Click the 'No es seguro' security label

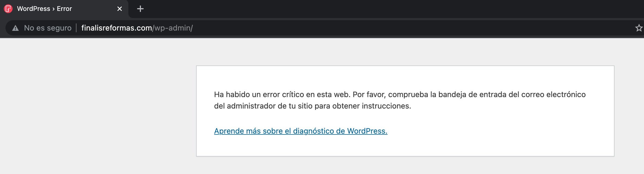click(x=48, y=28)
